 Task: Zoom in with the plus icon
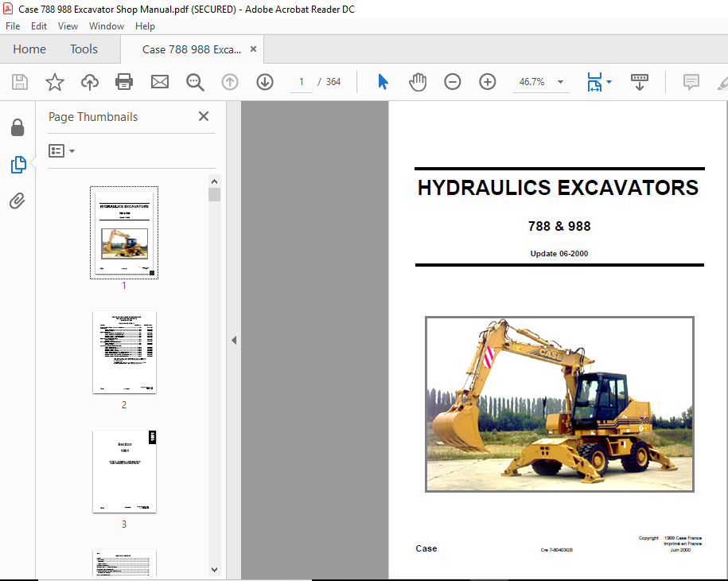[488, 82]
